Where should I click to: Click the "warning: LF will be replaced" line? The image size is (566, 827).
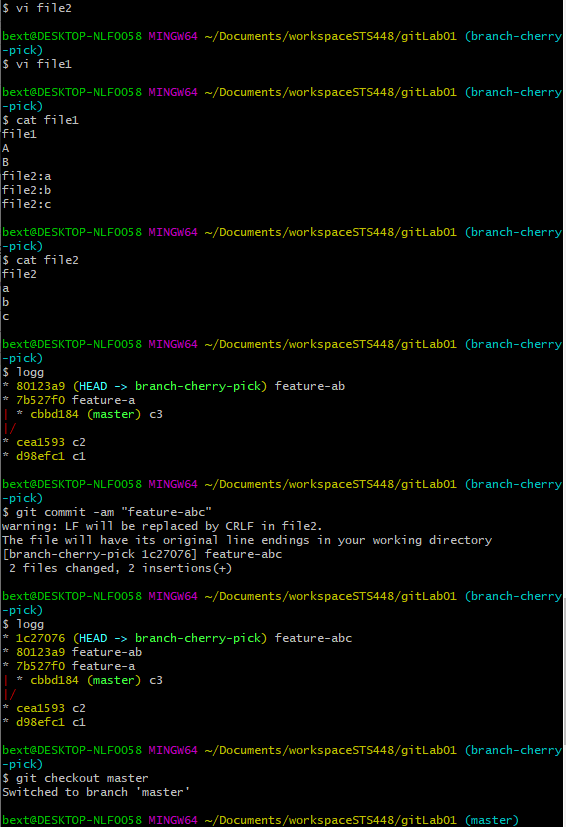point(162,526)
